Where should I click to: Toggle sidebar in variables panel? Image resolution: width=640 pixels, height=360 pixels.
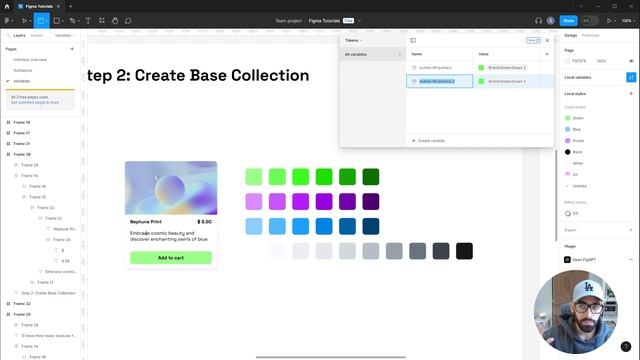pos(413,40)
